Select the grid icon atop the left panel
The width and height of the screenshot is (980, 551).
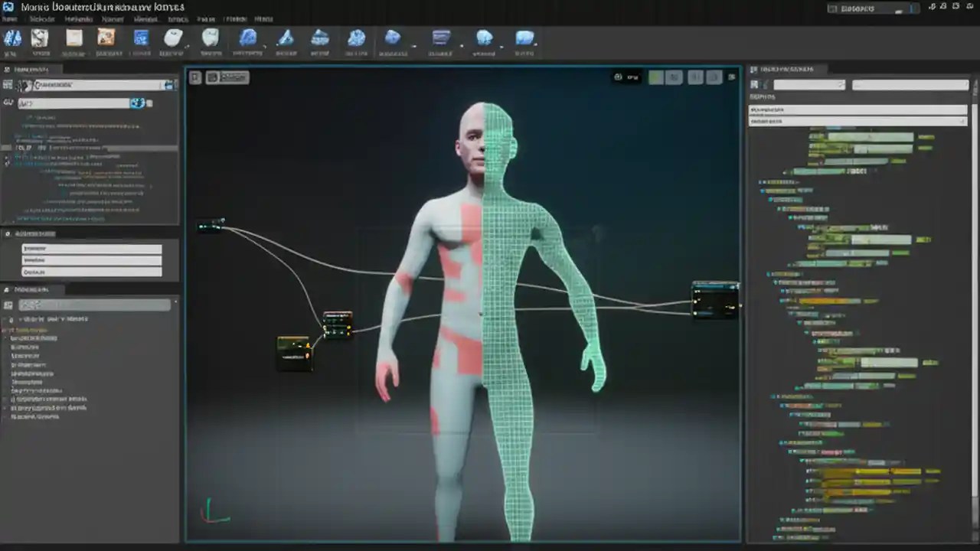click(x=9, y=85)
